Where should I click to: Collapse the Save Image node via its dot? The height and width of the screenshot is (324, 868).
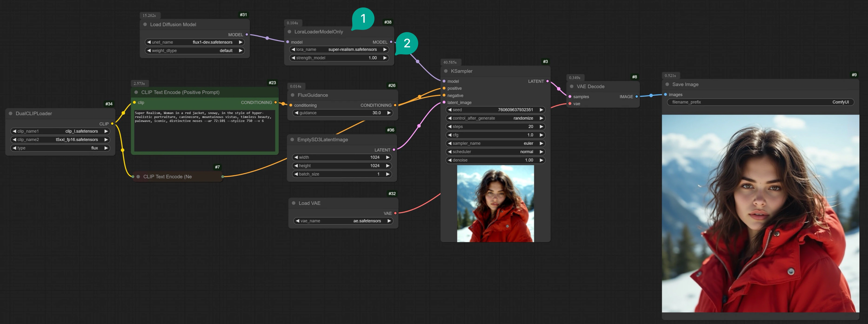[x=667, y=84]
